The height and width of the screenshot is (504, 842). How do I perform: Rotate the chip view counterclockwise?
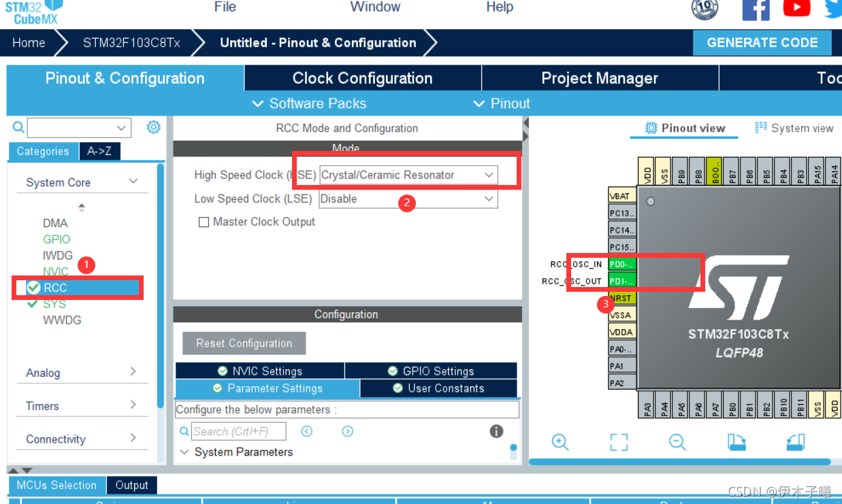[x=795, y=442]
